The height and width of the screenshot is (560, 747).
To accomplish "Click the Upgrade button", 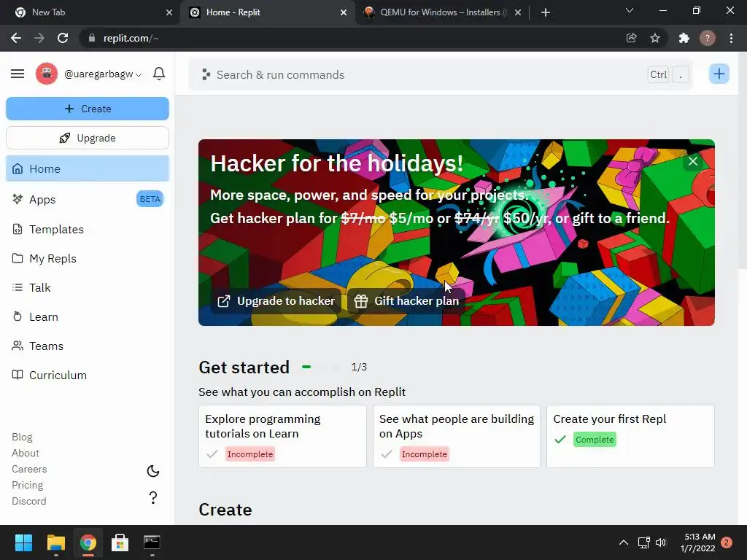I will (x=88, y=138).
